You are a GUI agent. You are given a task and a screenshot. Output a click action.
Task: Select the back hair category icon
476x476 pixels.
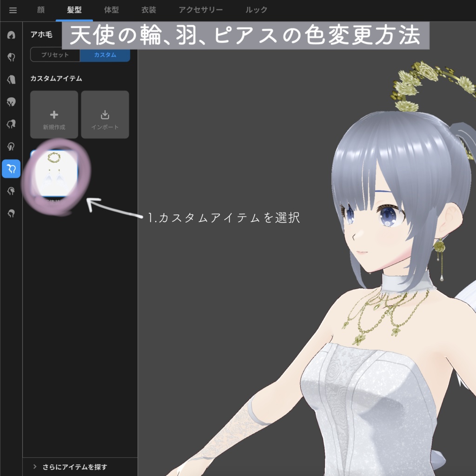click(x=11, y=79)
